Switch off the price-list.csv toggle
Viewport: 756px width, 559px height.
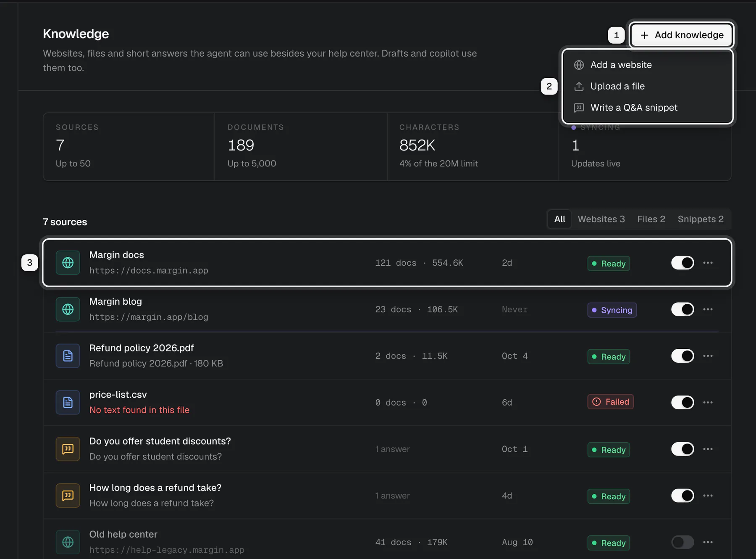(x=682, y=403)
